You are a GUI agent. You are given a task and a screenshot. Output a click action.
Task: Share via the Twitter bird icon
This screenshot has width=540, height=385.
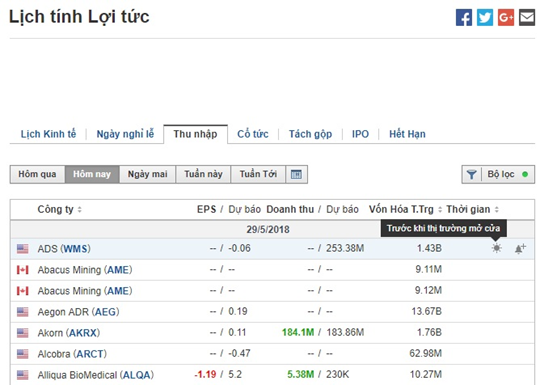[485, 17]
